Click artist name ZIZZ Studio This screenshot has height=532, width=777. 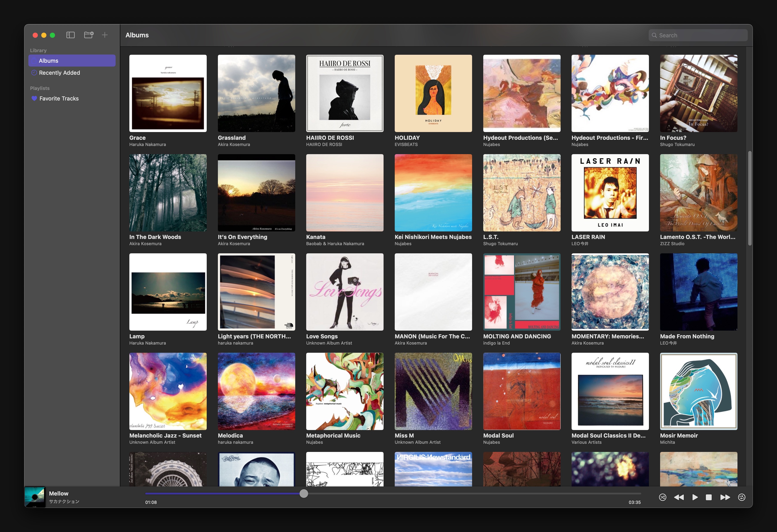[672, 244]
